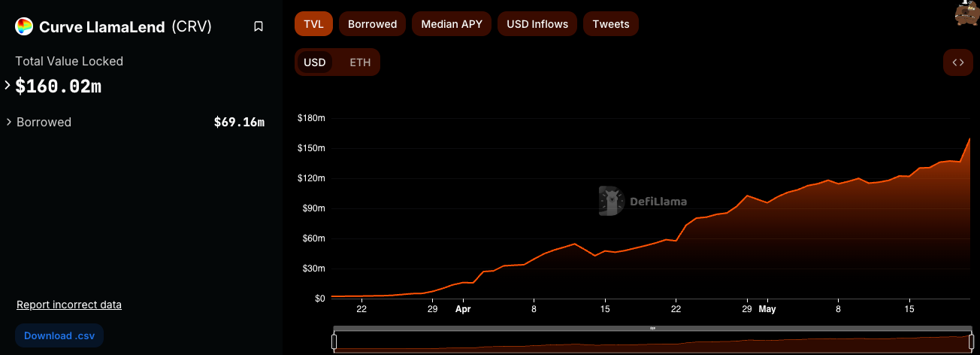Download the .csv data file

[x=59, y=335]
